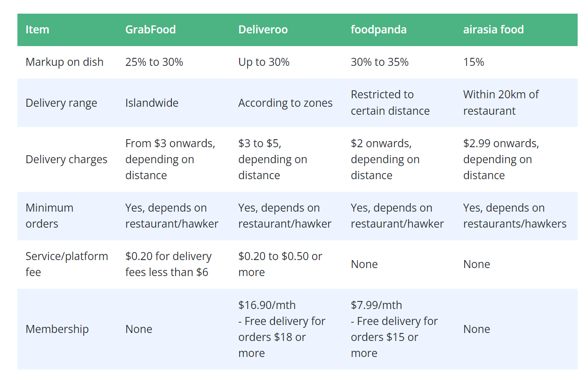Image resolution: width=588 pixels, height=380 pixels.
Task: Click the 15% airasia markup cell
Action: [x=474, y=62]
